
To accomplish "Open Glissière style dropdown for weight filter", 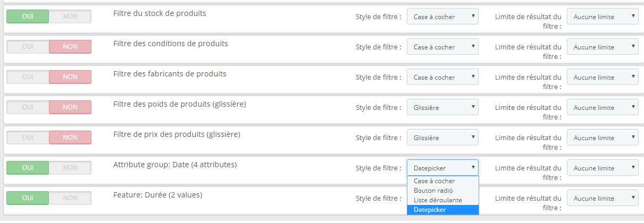I will [442, 107].
